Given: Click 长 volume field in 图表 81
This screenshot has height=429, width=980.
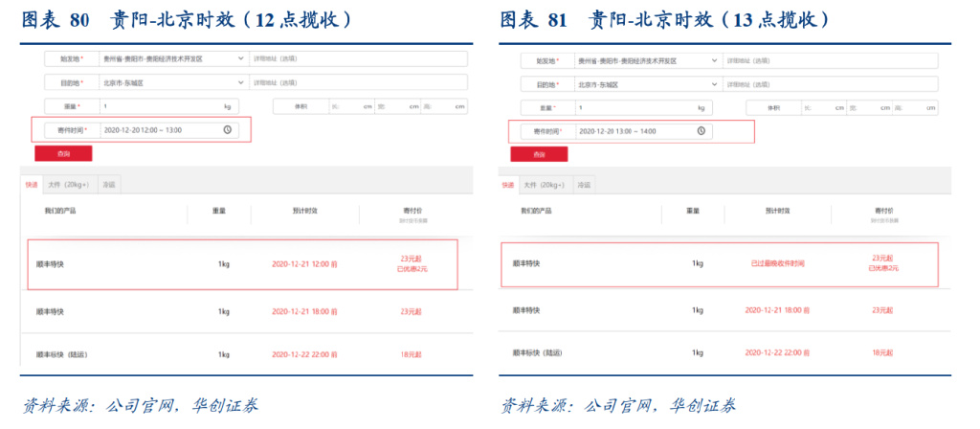Looking at the screenshot, I should pyautogui.click(x=824, y=107).
